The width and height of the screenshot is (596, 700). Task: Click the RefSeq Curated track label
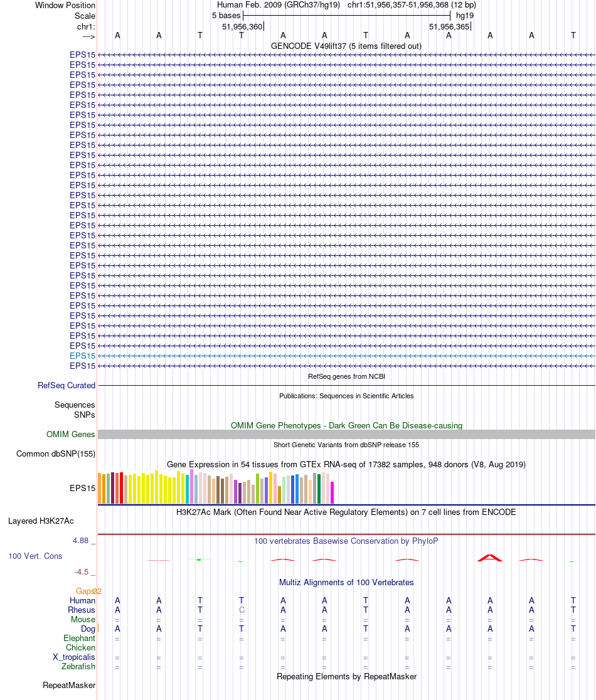pos(67,385)
